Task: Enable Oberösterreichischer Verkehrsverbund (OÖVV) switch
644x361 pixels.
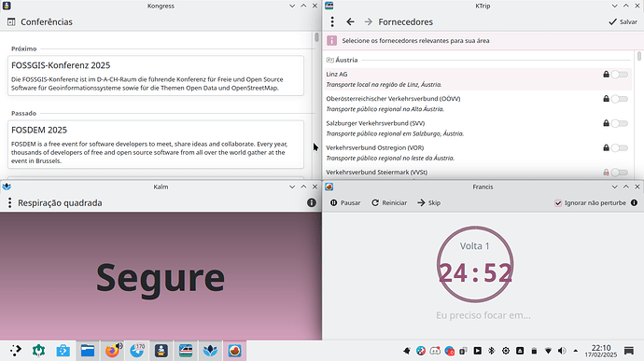Action: point(620,99)
